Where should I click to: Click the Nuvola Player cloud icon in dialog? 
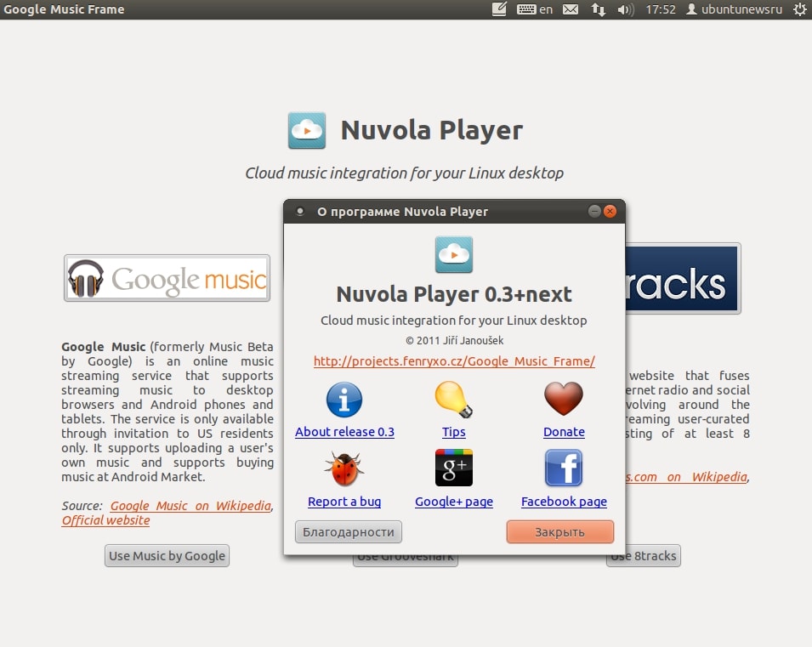(454, 254)
